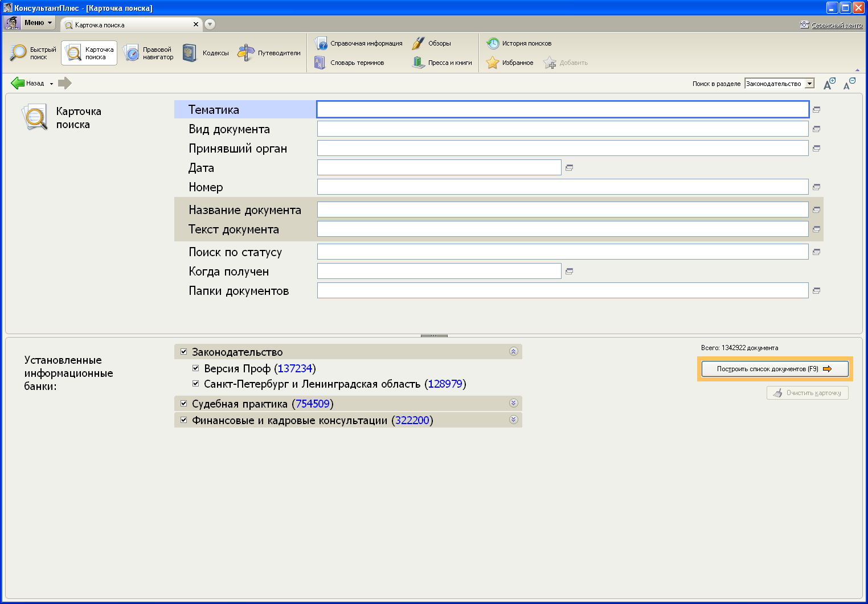This screenshot has width=868, height=604.
Task: Click Очистить карточку button
Action: 807,393
